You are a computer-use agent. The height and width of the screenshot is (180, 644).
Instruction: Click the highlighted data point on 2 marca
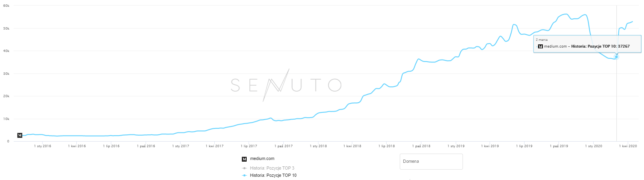click(x=616, y=57)
